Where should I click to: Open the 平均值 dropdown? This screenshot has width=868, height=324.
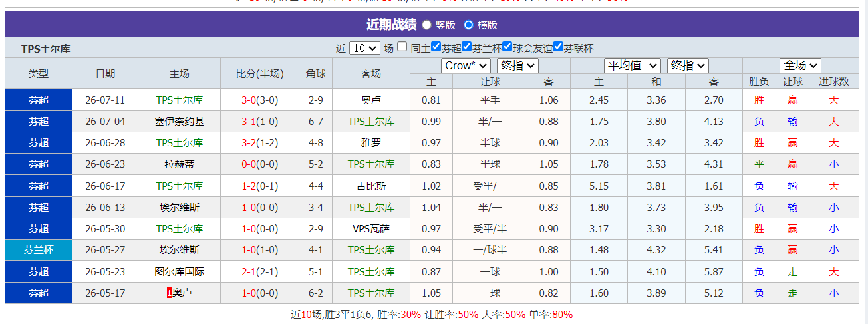(632, 65)
